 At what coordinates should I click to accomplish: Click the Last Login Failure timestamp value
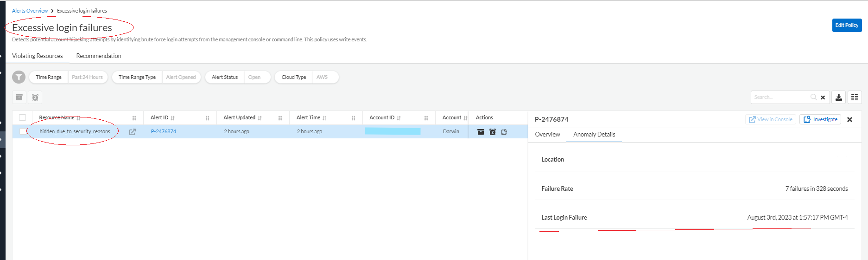click(x=798, y=217)
